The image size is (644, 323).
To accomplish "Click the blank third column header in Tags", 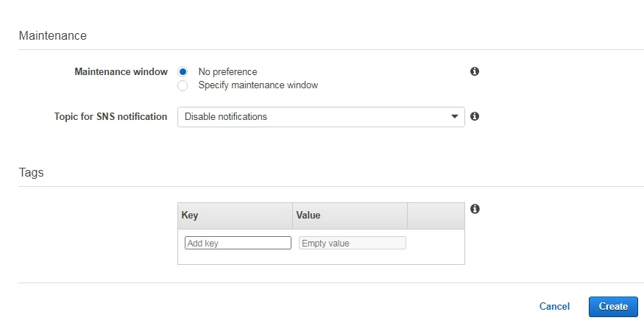I will tap(436, 216).
